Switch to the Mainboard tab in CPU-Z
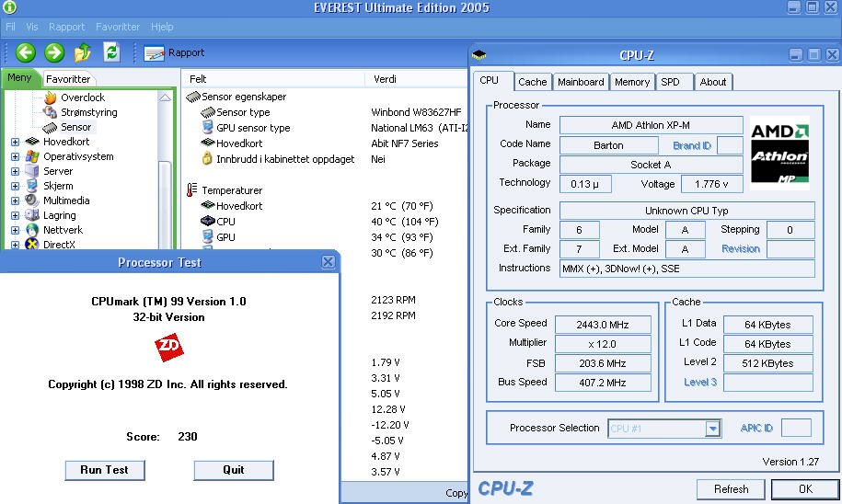The image size is (842, 504). tap(581, 82)
